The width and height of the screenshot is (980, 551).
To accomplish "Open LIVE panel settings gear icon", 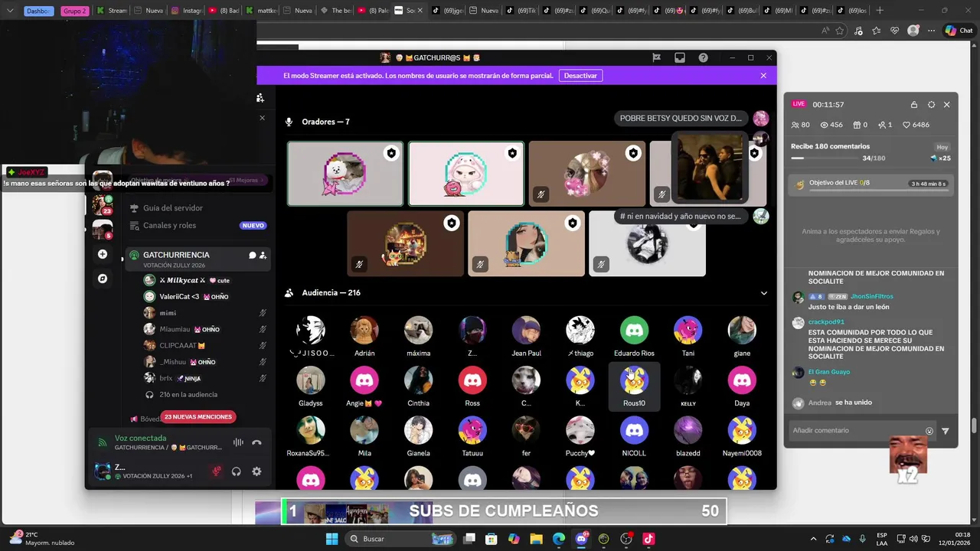I will (931, 105).
